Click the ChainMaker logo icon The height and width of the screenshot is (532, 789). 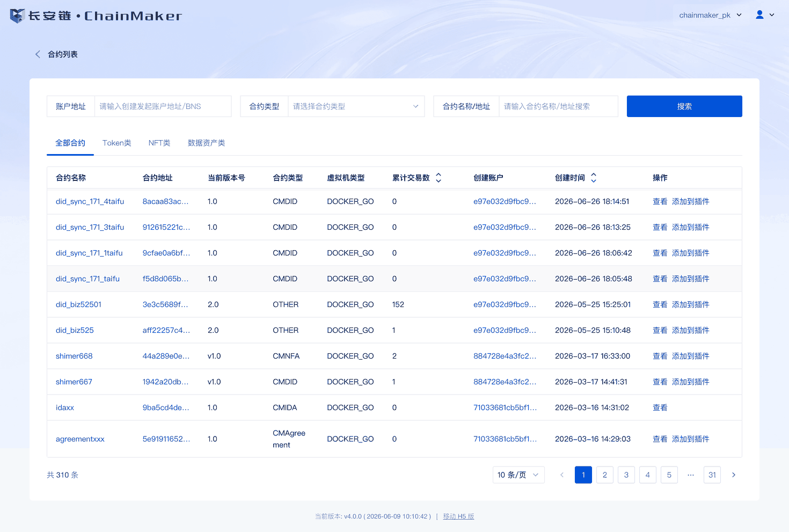17,16
